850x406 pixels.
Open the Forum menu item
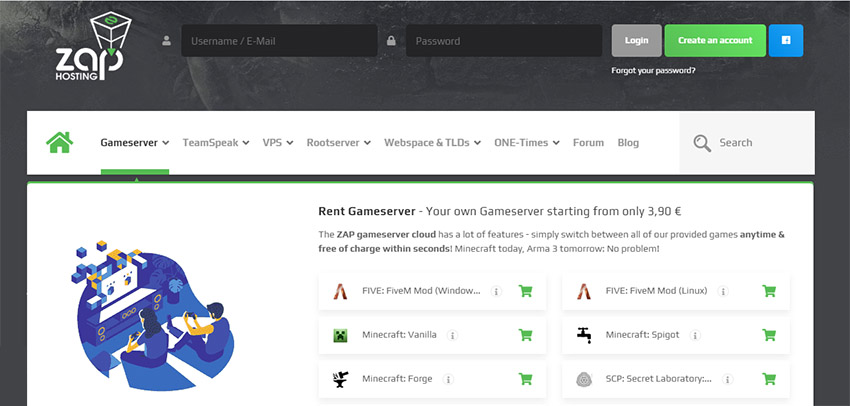pos(588,143)
